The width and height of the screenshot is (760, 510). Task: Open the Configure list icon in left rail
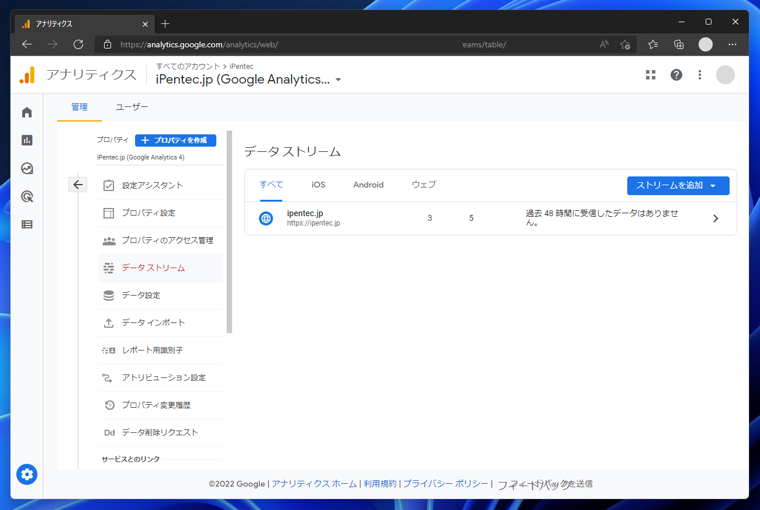coord(27,224)
